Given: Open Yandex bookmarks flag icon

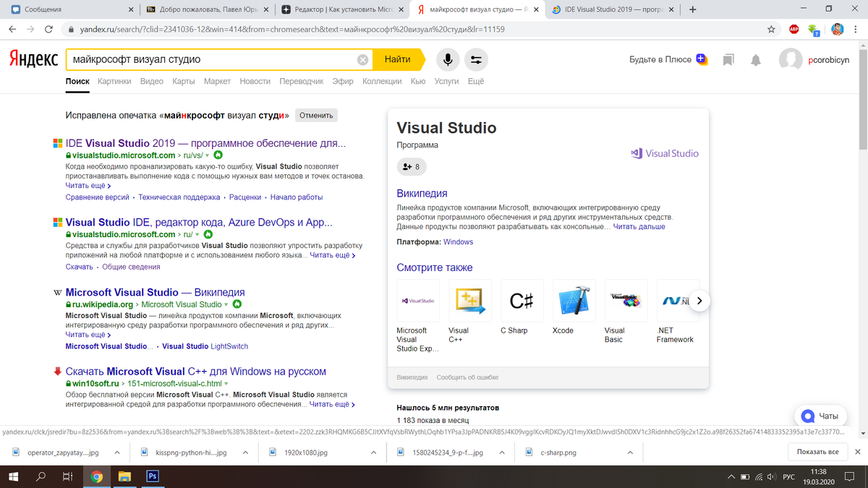Looking at the screenshot, I should [728, 59].
